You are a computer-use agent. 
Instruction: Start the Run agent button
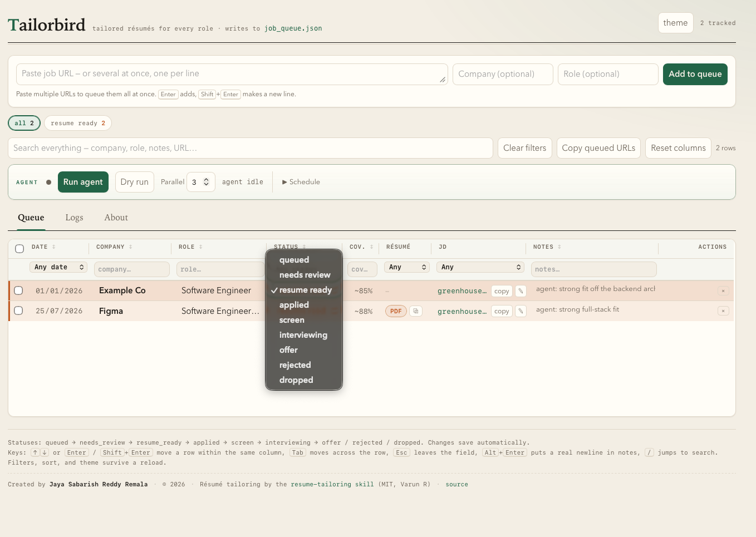tap(83, 182)
